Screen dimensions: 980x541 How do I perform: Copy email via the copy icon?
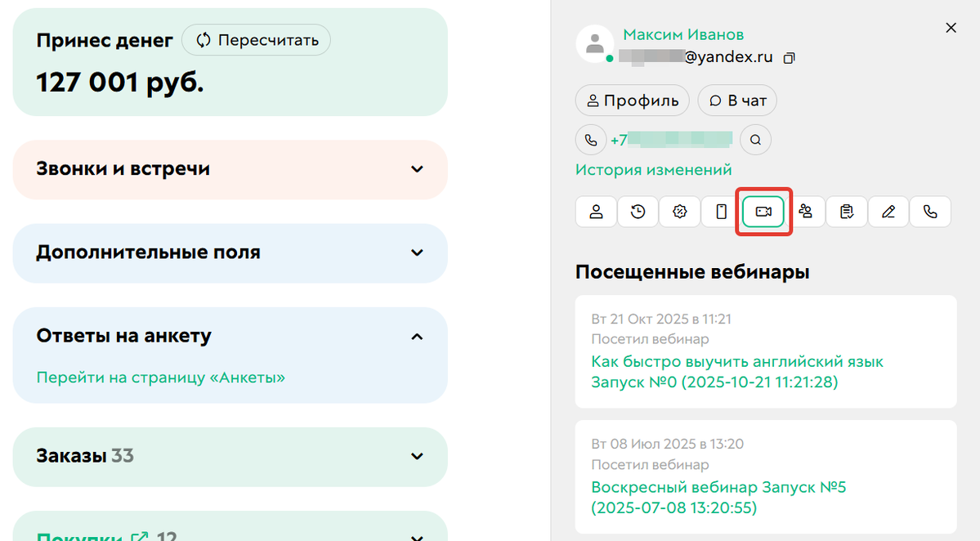tap(789, 58)
